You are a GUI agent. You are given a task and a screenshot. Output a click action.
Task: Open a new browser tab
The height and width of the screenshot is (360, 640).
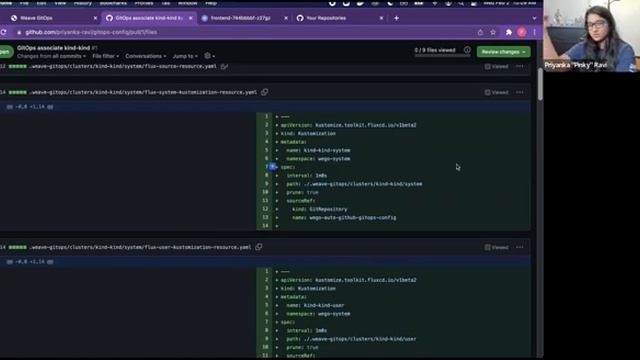pos(396,18)
